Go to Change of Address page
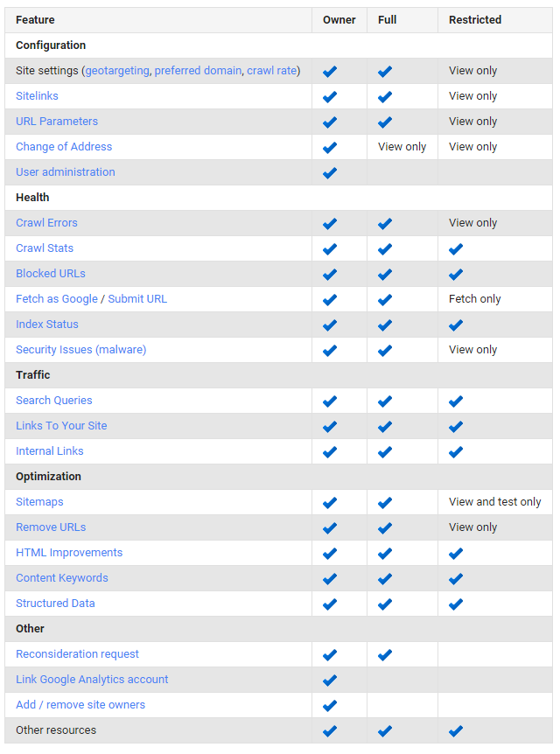560x754 pixels. [64, 147]
